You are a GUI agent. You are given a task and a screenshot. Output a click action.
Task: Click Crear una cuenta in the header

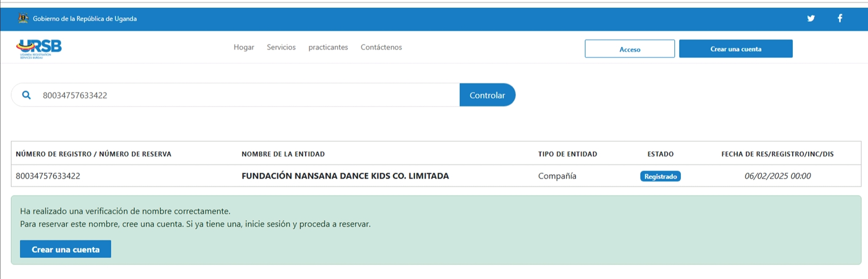coord(736,49)
